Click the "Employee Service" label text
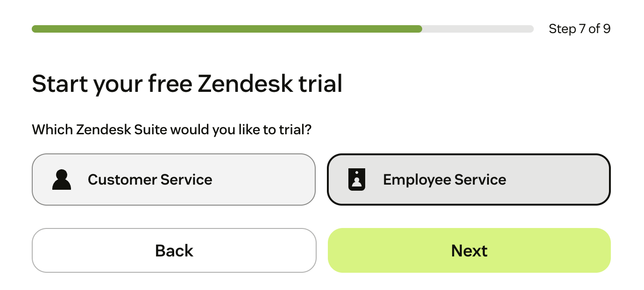This screenshot has height=290, width=644. tap(444, 180)
